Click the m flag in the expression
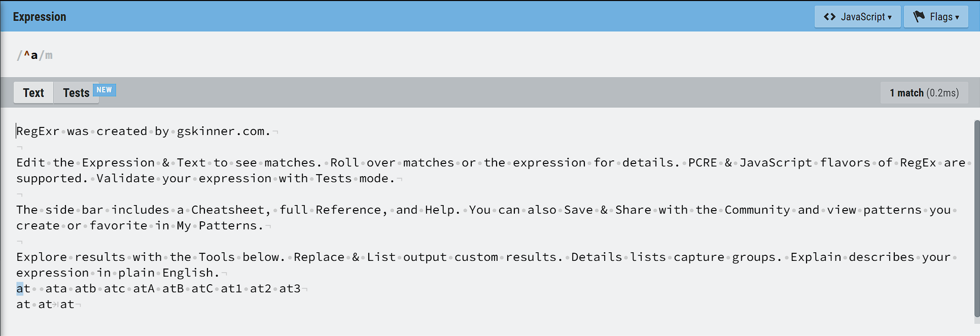The height and width of the screenshot is (336, 980). (x=49, y=55)
